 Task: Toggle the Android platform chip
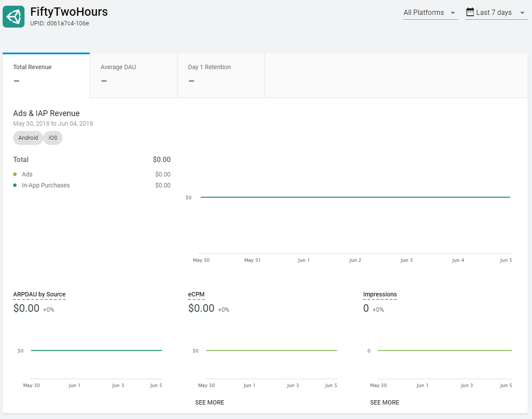(x=28, y=138)
